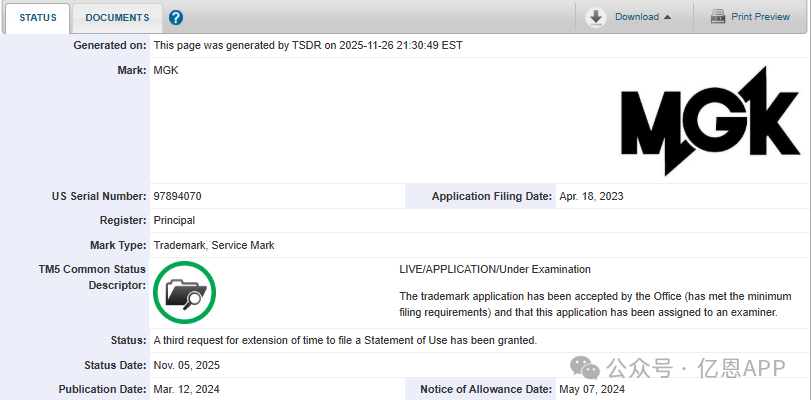This screenshot has width=811, height=400.
Task: Switch to the STATUS tab
Action: pyautogui.click(x=38, y=18)
